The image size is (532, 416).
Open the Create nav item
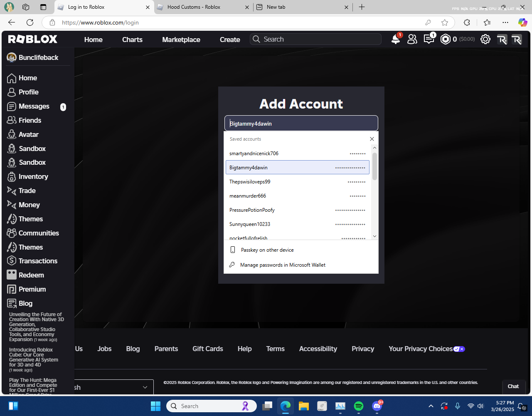coord(230,40)
